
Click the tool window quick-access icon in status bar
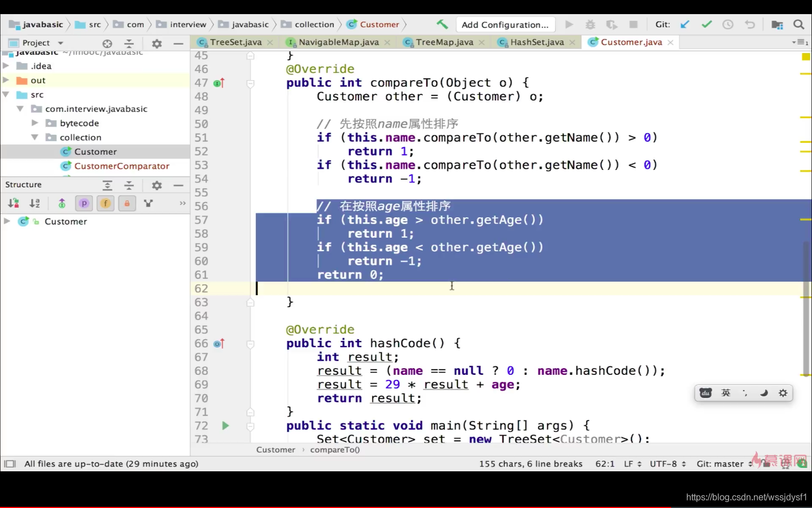point(10,464)
